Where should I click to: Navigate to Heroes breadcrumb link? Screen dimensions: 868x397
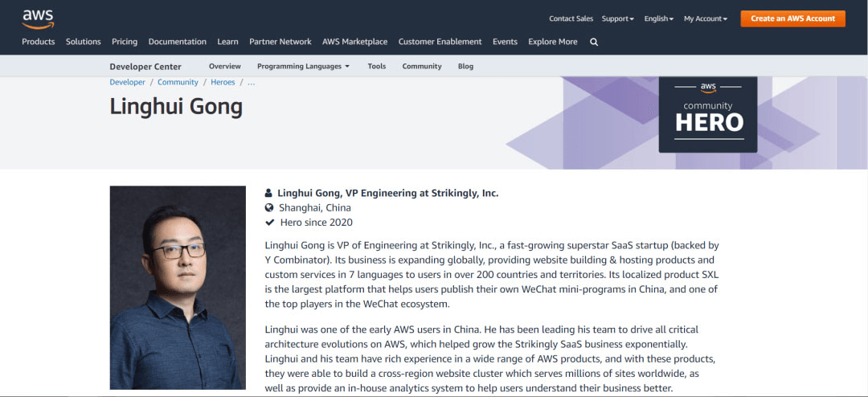coord(223,82)
